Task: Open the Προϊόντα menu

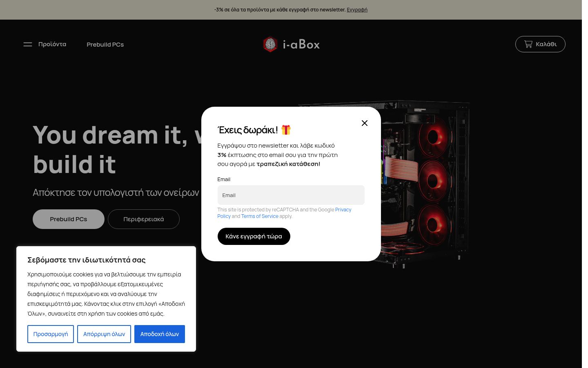Action: (x=52, y=44)
